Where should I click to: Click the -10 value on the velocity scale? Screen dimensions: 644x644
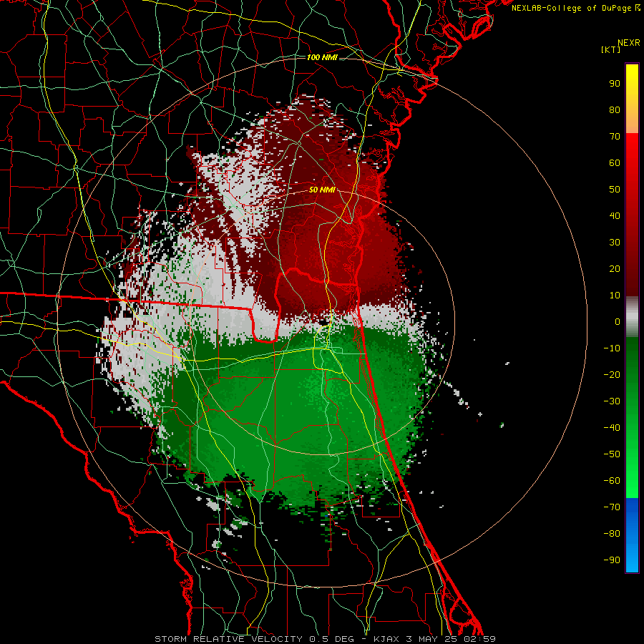tap(612, 348)
